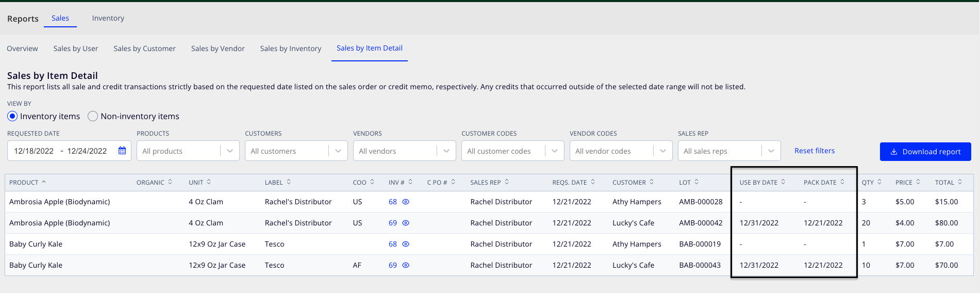Viewport: 980px width, 293px height.
Task: Sort by Customer column icon
Action: (652, 182)
